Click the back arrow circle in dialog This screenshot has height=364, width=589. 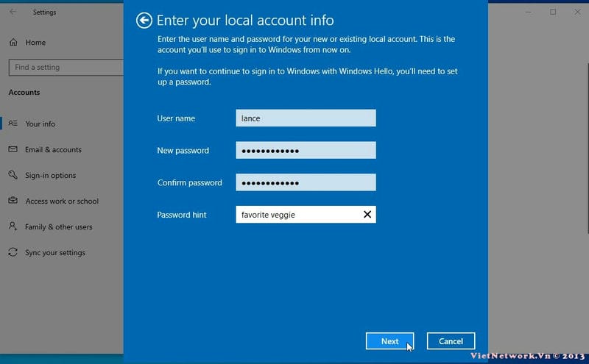pos(144,21)
